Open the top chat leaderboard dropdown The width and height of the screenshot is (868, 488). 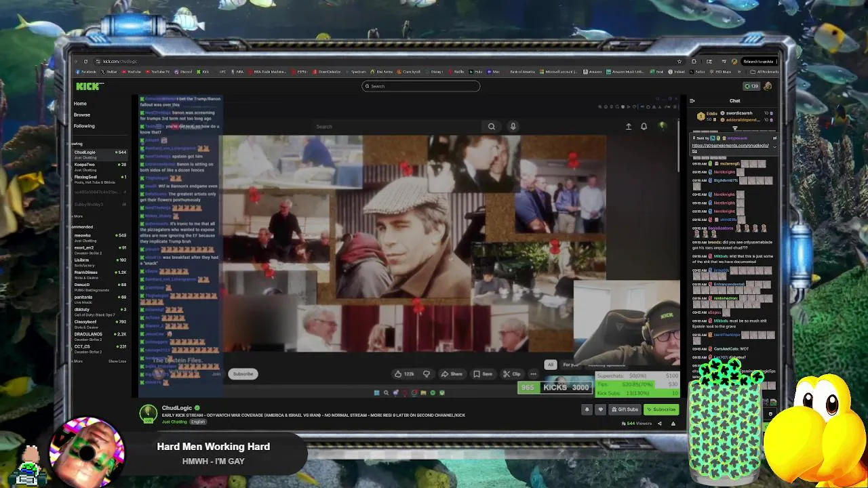pyautogui.click(x=735, y=127)
